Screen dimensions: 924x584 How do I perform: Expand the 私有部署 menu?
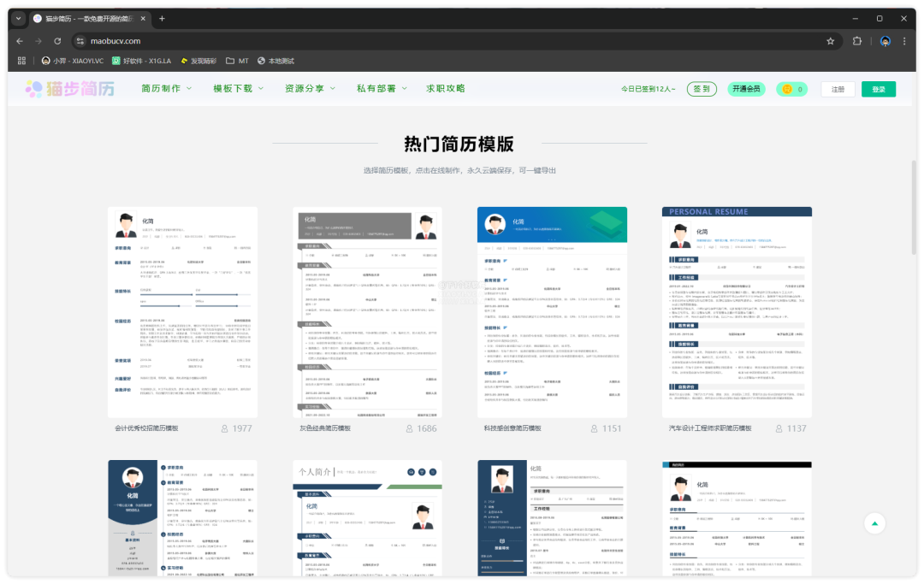tap(382, 88)
